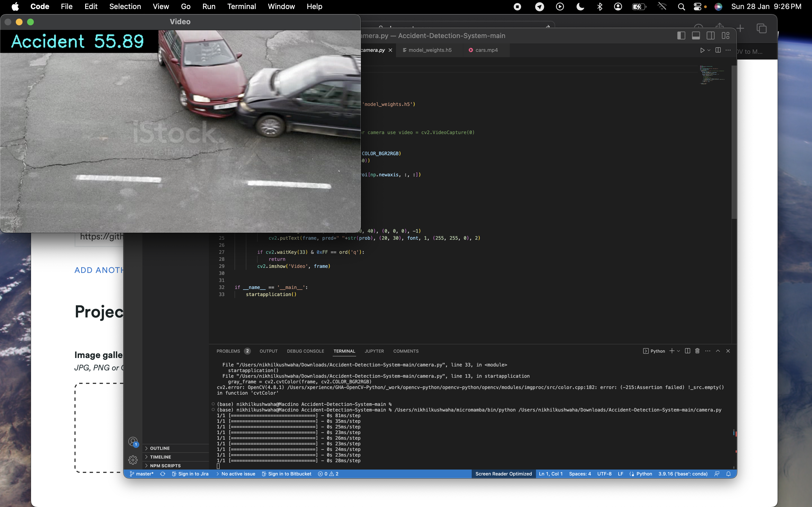The image size is (812, 507).
Task: Toggle the secondary side bar layout icon
Action: click(x=710, y=35)
